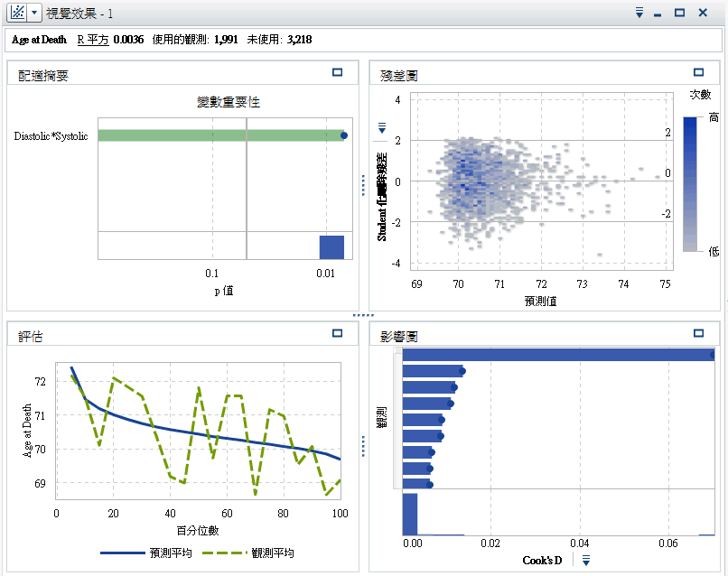Maximize the 配適摘要 panel
Viewport: 728px width, 576px height.
coord(338,73)
